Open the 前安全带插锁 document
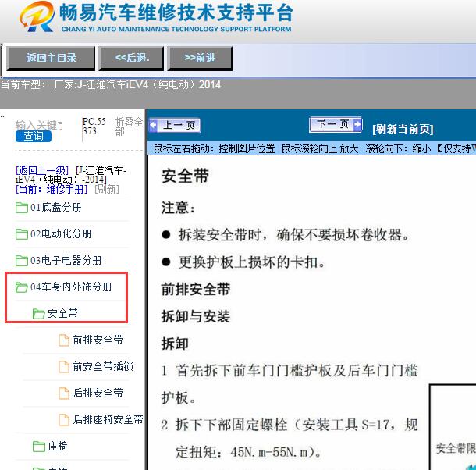This screenshot has width=476, height=470. (103, 366)
